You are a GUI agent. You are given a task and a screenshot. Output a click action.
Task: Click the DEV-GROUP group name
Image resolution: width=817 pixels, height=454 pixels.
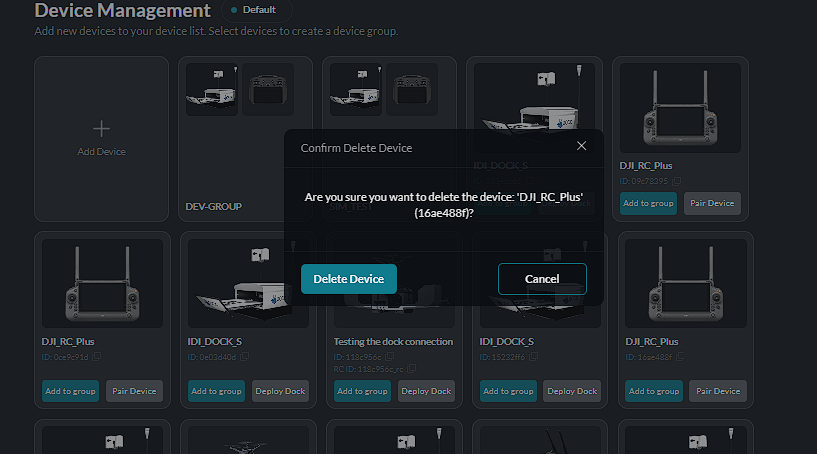pos(214,206)
